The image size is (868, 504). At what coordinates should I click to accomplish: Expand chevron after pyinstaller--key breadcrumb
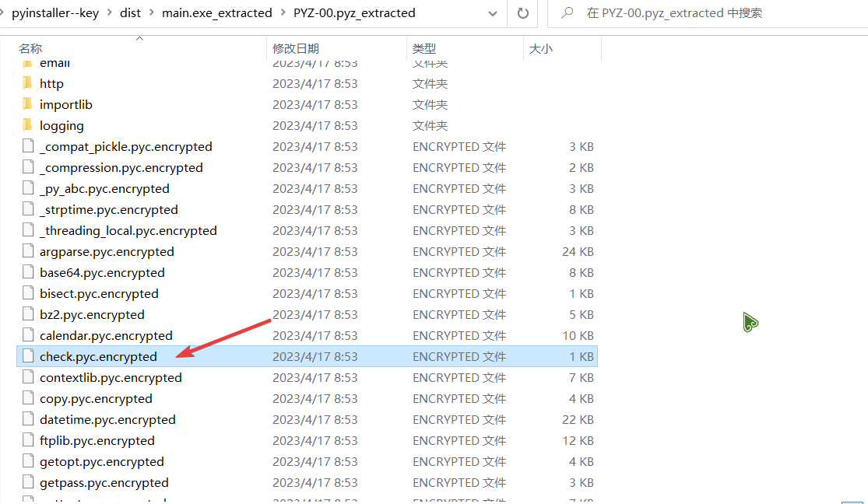[109, 13]
